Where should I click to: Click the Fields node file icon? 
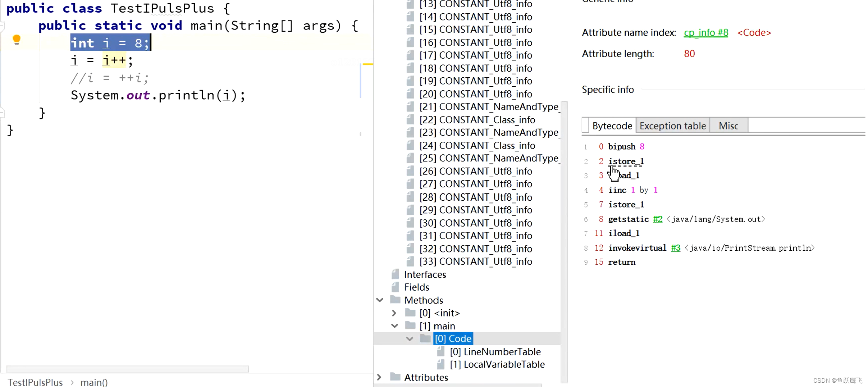(395, 287)
